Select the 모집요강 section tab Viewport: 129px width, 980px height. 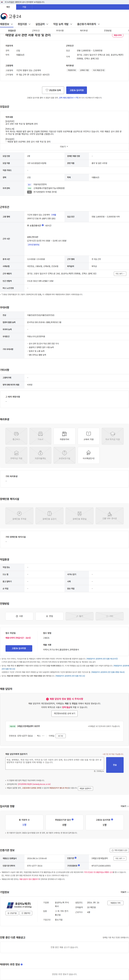(12, 30)
